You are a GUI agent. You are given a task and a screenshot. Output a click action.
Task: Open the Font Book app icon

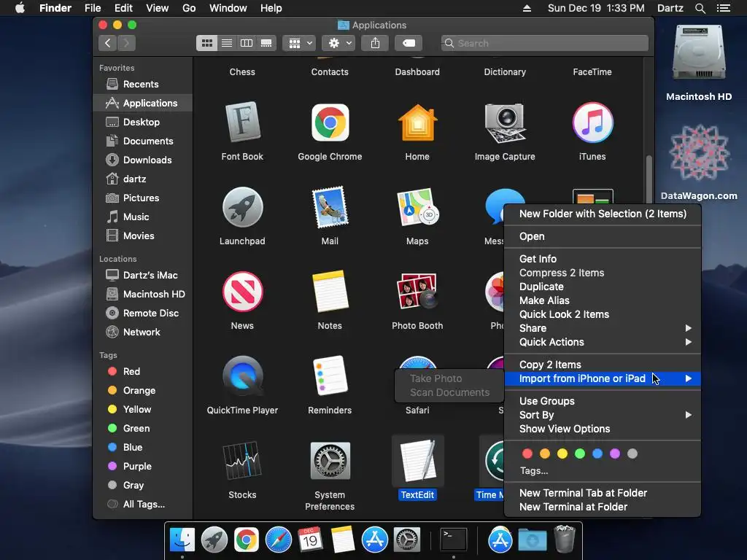click(x=242, y=122)
